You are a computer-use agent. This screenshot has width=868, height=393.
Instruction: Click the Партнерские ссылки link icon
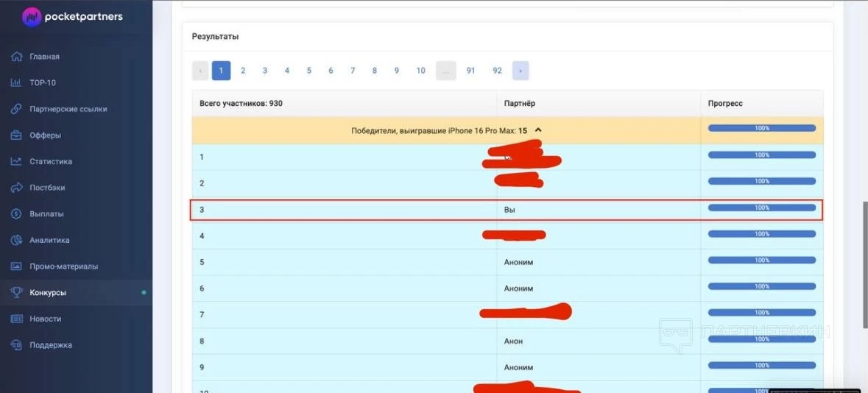point(15,109)
